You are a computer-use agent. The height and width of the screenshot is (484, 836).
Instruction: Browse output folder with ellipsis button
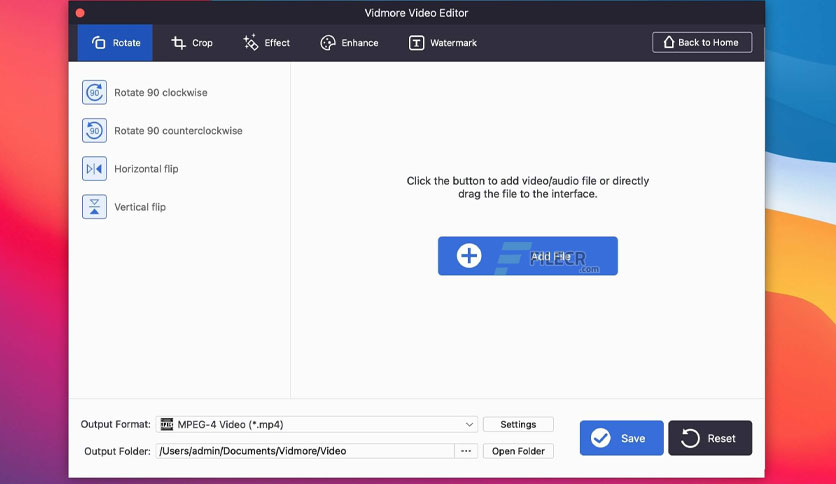tap(466, 451)
